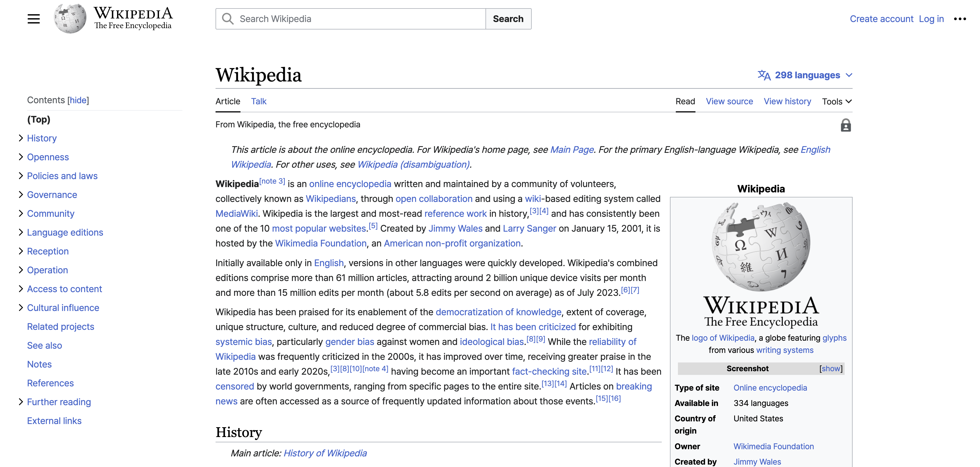Hide the Contents sidebar
The height and width of the screenshot is (467, 980).
(78, 100)
